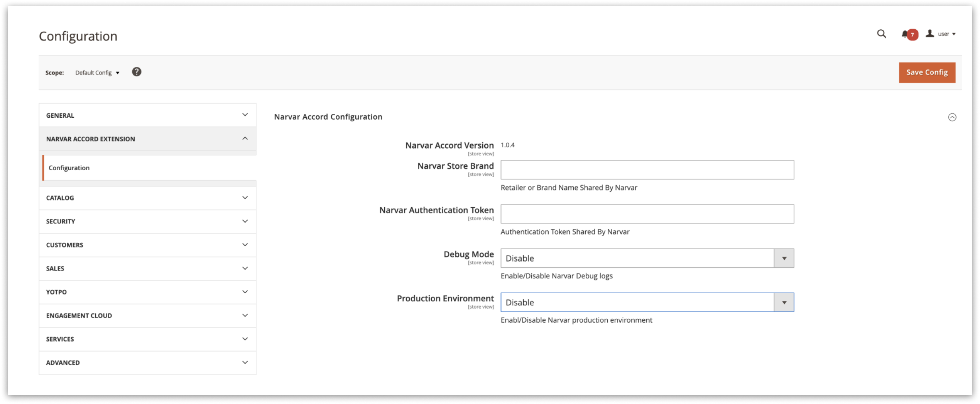The width and height of the screenshot is (980, 404).
Task: Expand the GENERAL section
Action: [x=147, y=115]
